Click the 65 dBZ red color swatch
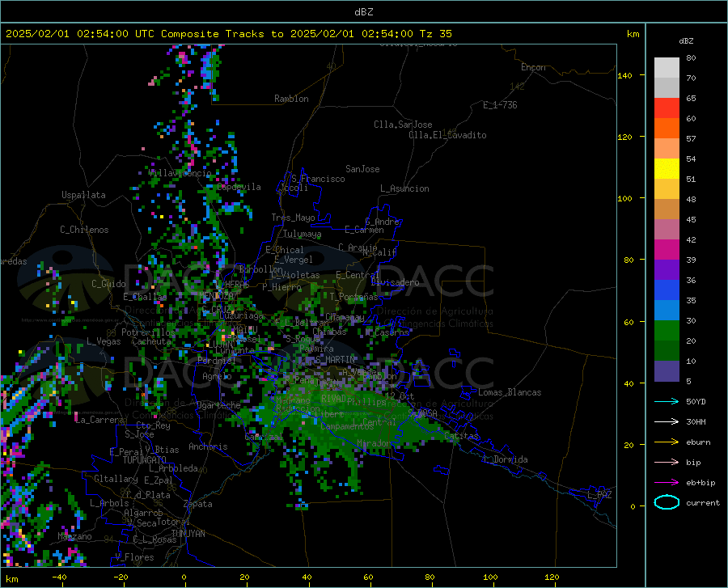The width and height of the screenshot is (728, 588). 667,108
